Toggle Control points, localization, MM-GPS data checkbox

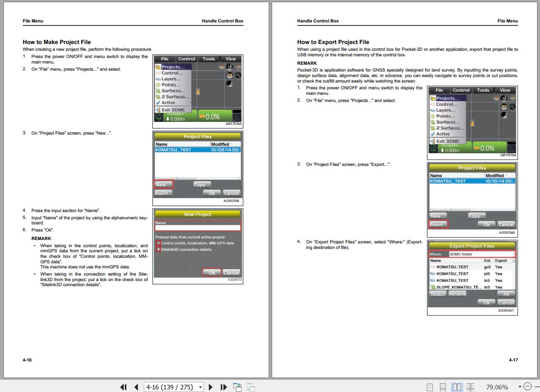point(158,243)
